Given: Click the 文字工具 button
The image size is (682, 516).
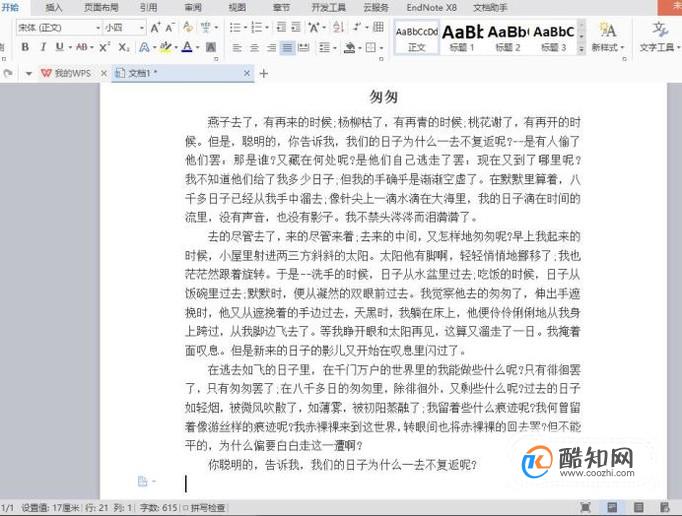Looking at the screenshot, I should pos(659,37).
